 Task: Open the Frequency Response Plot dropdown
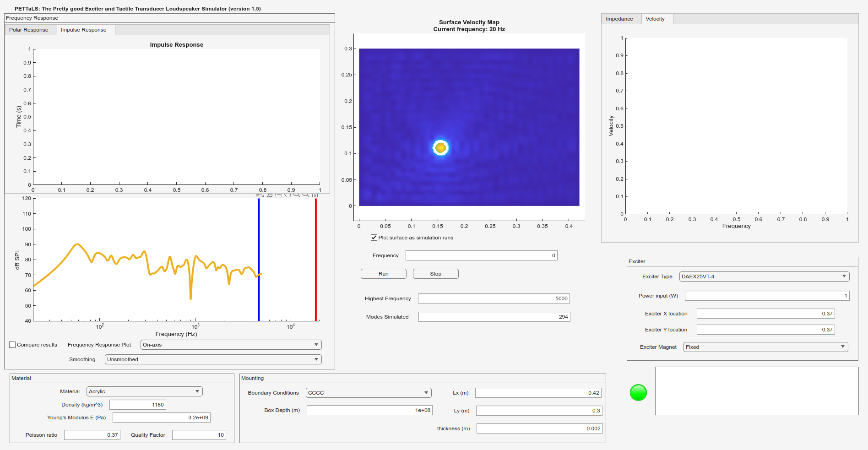coord(231,345)
